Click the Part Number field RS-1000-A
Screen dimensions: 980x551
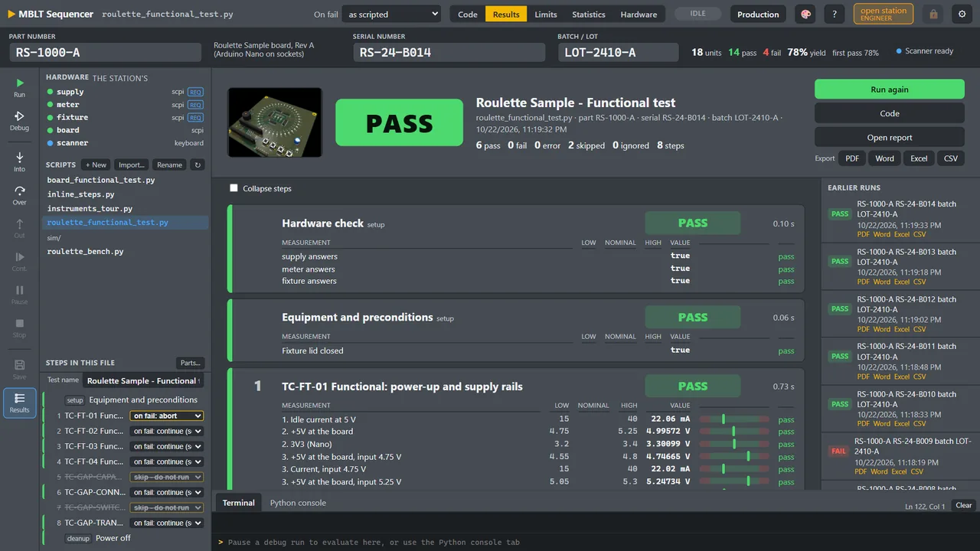[106, 52]
